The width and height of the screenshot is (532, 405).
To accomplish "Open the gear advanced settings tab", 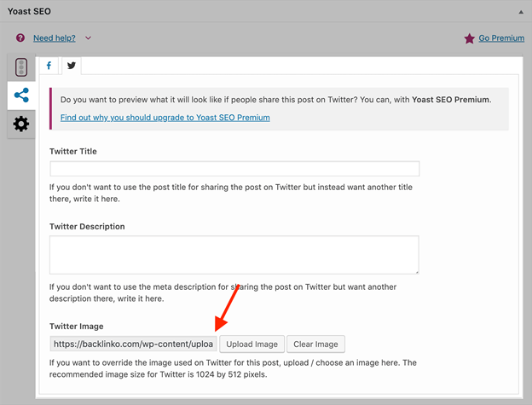I will (21, 124).
